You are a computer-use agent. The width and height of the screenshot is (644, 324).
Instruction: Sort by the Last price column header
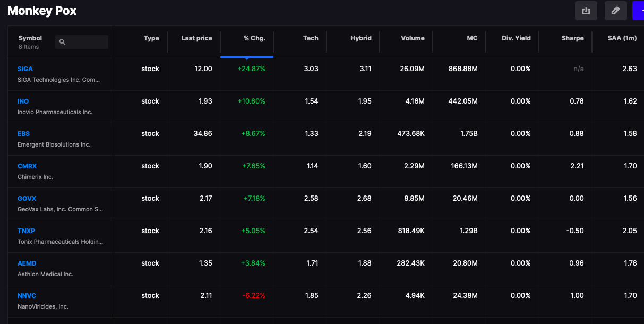pyautogui.click(x=196, y=38)
